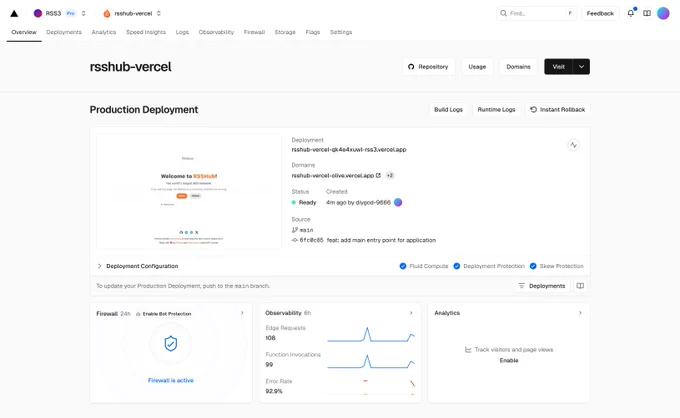The width and height of the screenshot is (680, 418).
Task: Click the Function Invocations sparkline chart
Action: (x=371, y=362)
